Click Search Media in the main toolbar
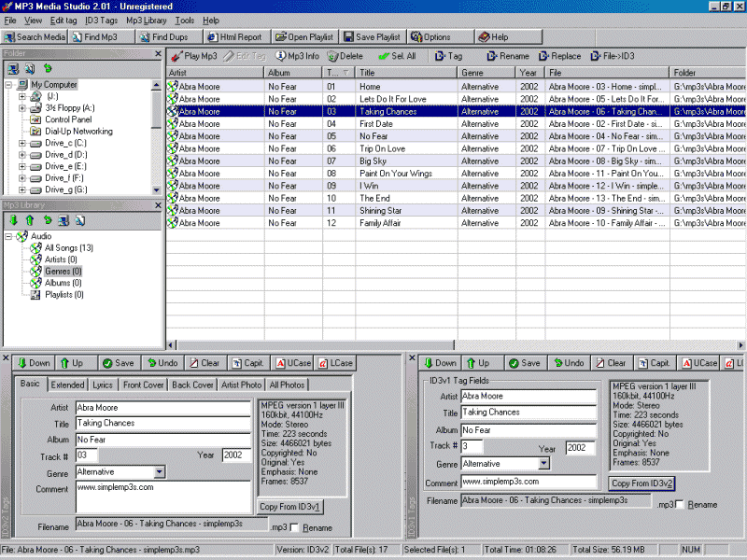The height and width of the screenshot is (560, 747). 35,36
